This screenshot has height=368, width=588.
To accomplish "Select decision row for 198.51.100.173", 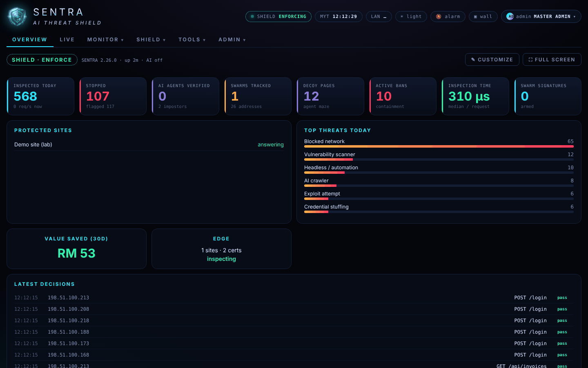I will pyautogui.click(x=294, y=343).
